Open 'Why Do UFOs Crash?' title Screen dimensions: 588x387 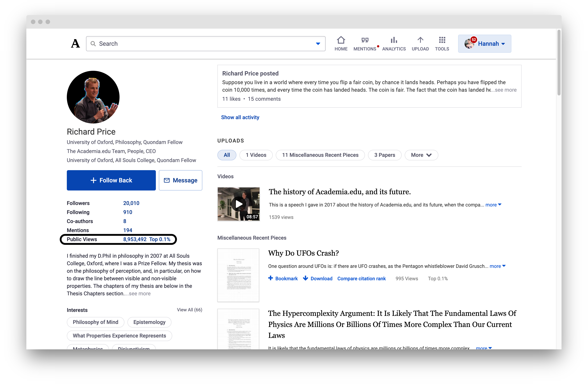pyautogui.click(x=303, y=253)
